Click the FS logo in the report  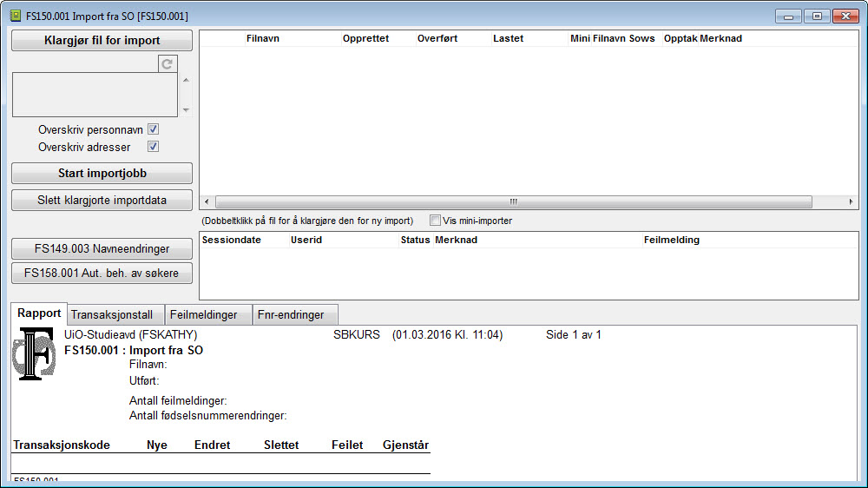click(34, 353)
